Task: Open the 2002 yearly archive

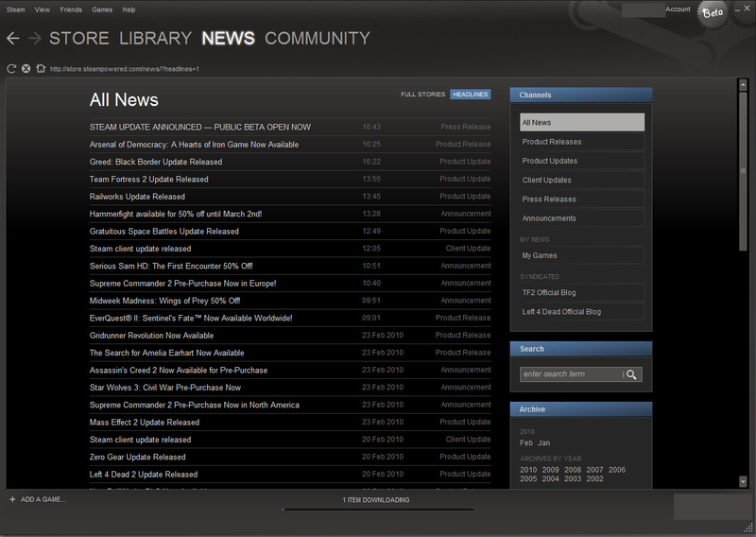Action: pyautogui.click(x=594, y=479)
